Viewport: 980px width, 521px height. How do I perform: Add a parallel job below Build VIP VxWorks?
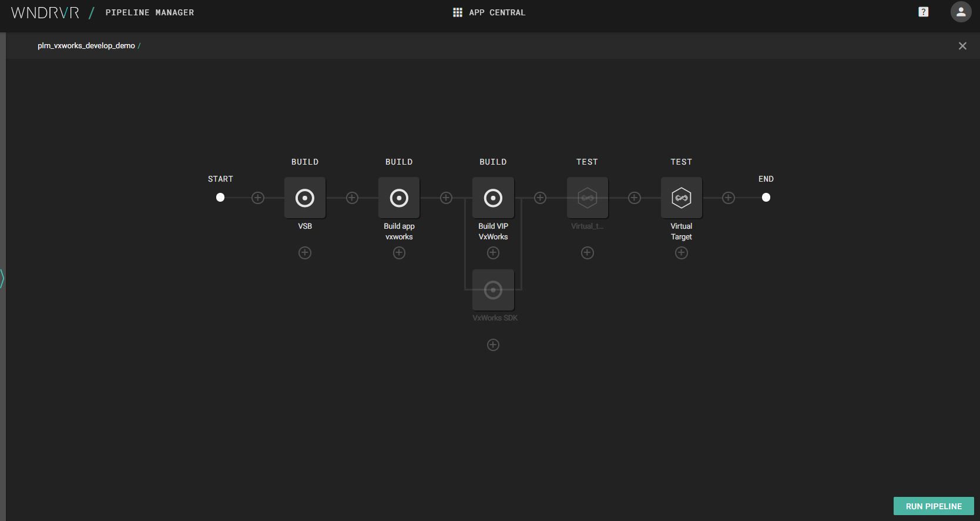click(493, 253)
